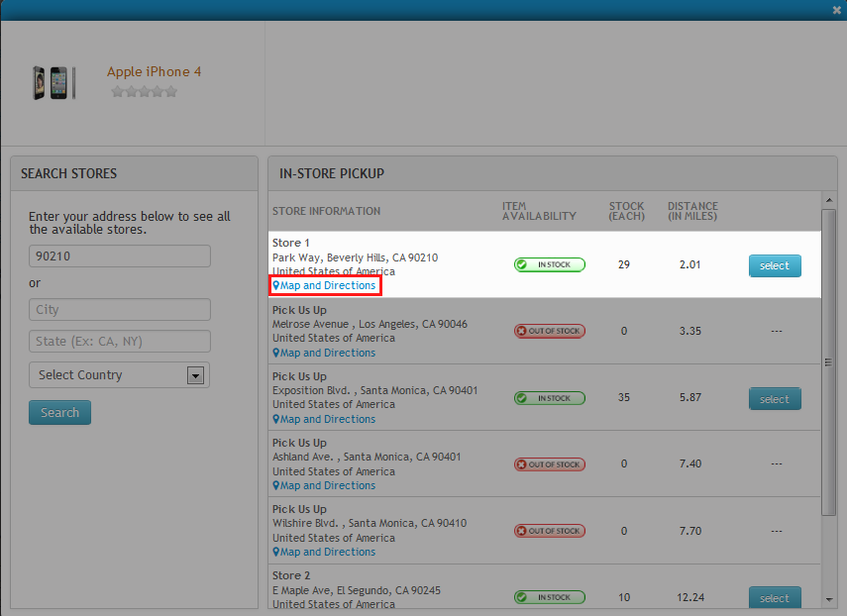Image resolution: width=847 pixels, height=616 pixels.
Task: Open Map and Directions for Exposition Blvd. store
Action: pyautogui.click(x=327, y=419)
